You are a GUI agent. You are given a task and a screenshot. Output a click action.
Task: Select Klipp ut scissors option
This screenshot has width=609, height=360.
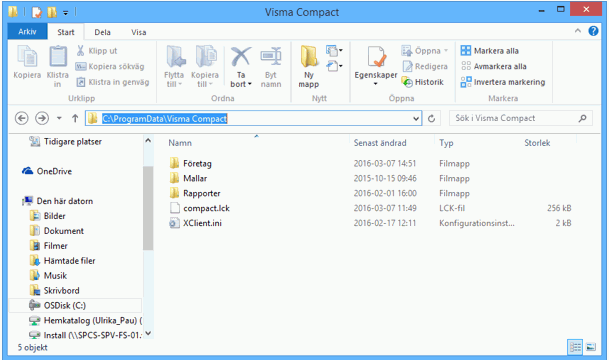coord(97,51)
